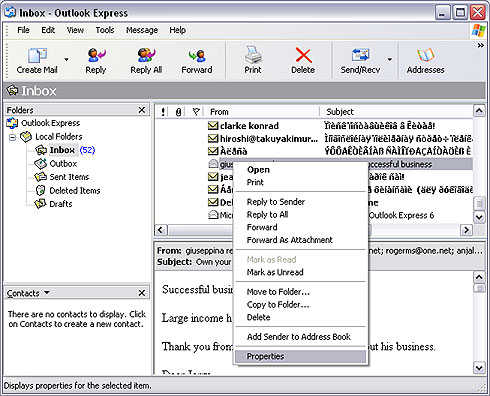Screen dimensions: 490x396
Task: Open the Create Mail stationery dropdown arrow
Action: coord(66,60)
